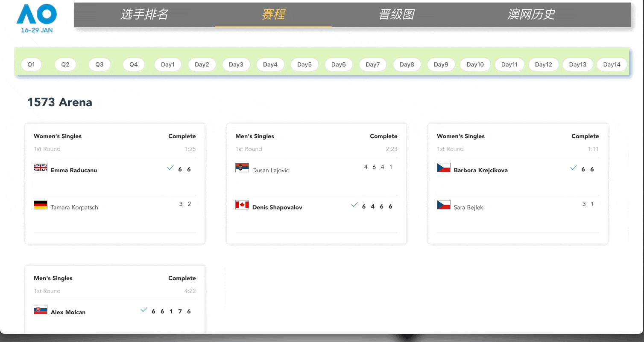Choose the Q4 qualifying day

coord(134,64)
